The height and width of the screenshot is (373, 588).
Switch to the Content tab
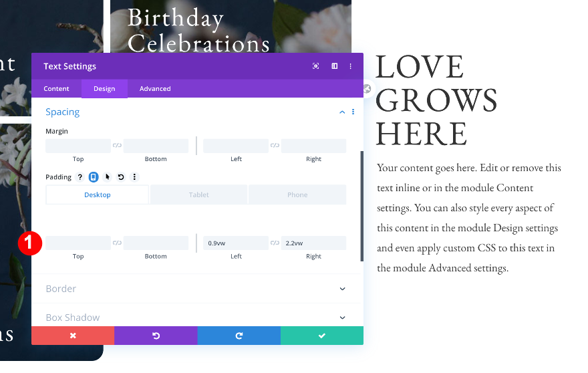[56, 88]
